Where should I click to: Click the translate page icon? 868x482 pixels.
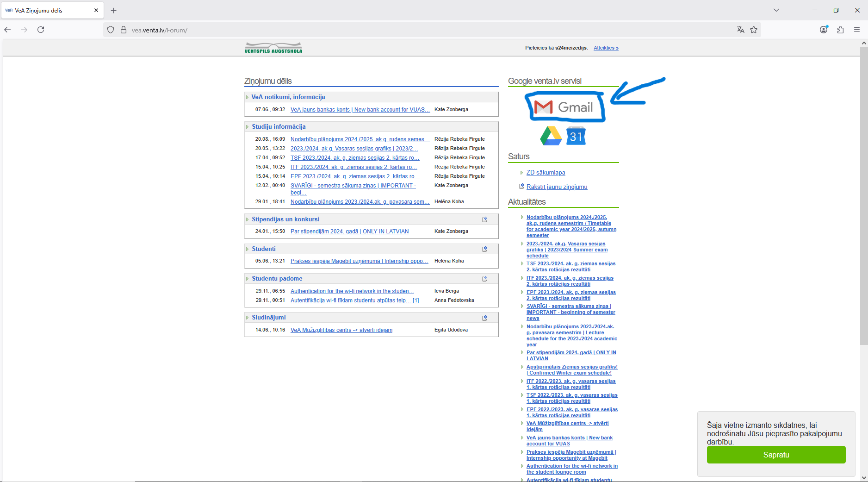pos(740,30)
